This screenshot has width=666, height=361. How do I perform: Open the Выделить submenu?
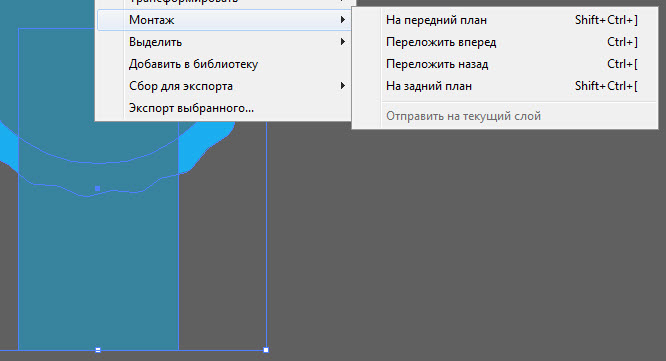click(224, 42)
